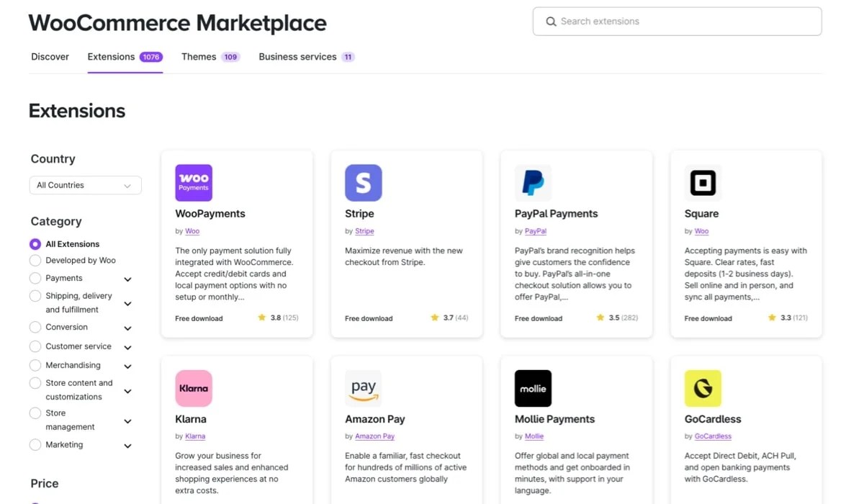
Task: Click the WooPayments logo icon
Action: coord(193,182)
